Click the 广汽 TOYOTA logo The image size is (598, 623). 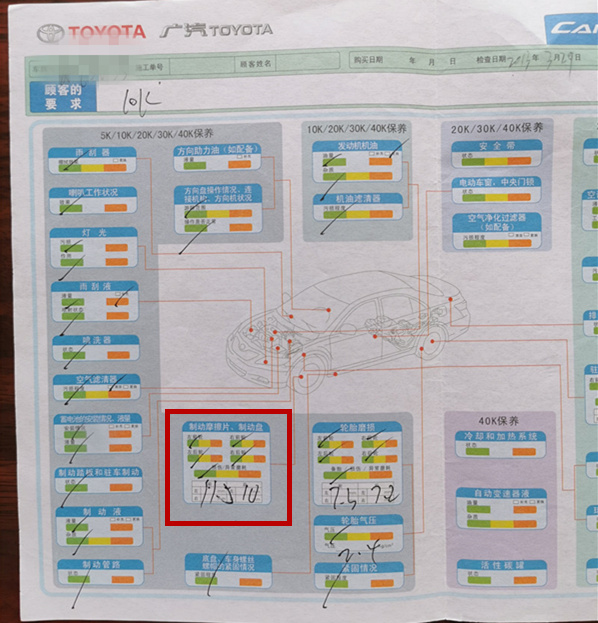217,30
